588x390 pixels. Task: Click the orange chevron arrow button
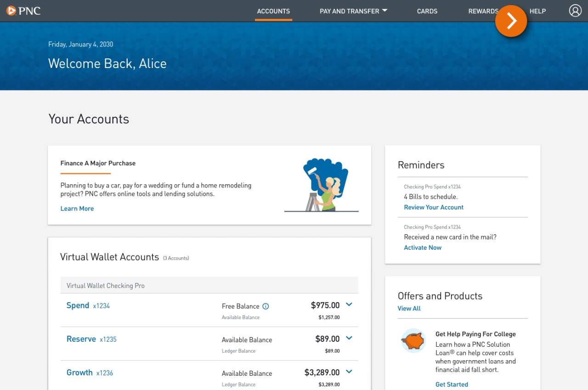coord(511,21)
